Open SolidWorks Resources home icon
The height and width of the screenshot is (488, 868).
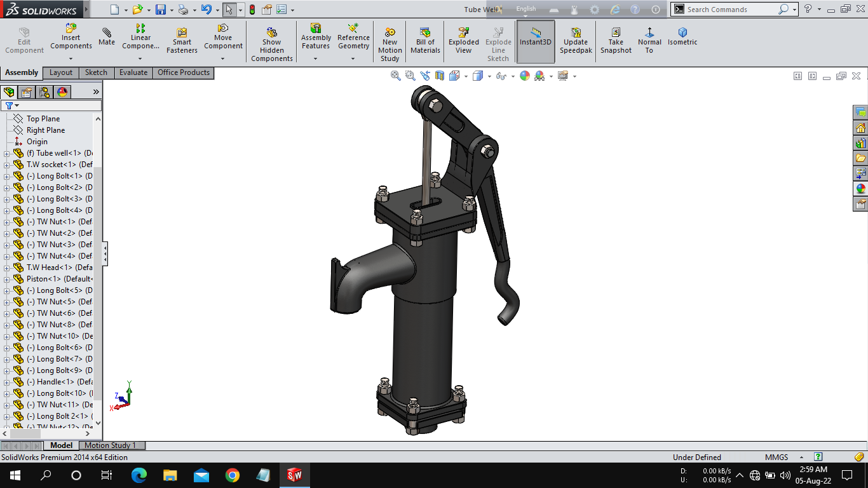[x=861, y=128]
